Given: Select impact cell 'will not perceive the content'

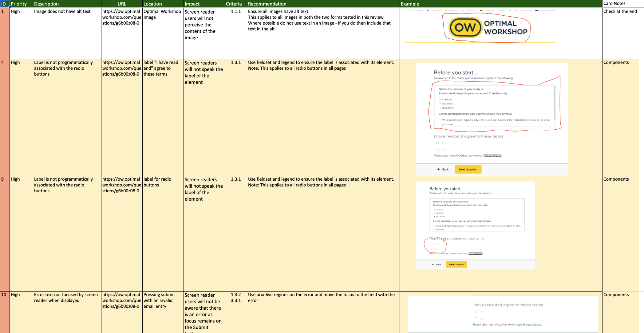Looking at the screenshot, I should click(204, 33).
